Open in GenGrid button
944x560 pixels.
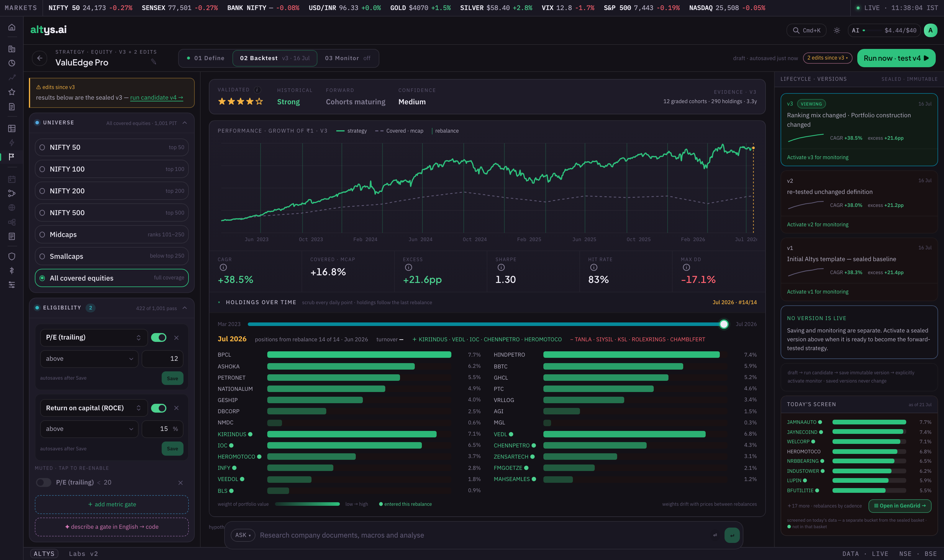[x=900, y=506]
